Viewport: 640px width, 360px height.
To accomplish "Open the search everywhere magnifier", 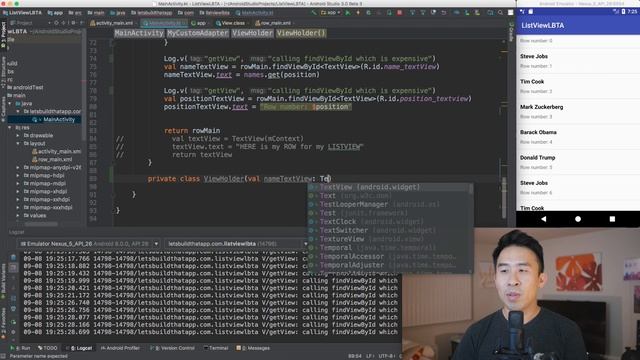I will tap(500, 13).
